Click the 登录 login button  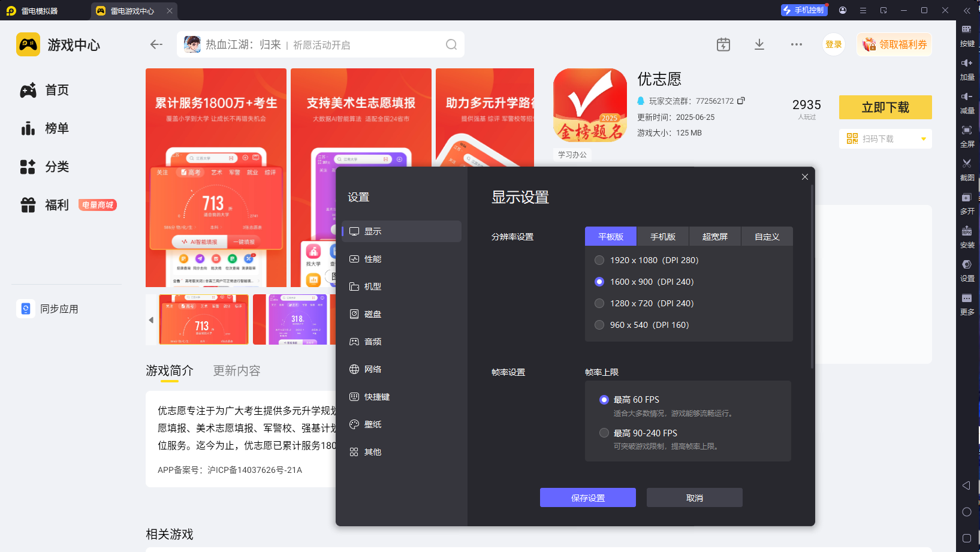pyautogui.click(x=833, y=44)
